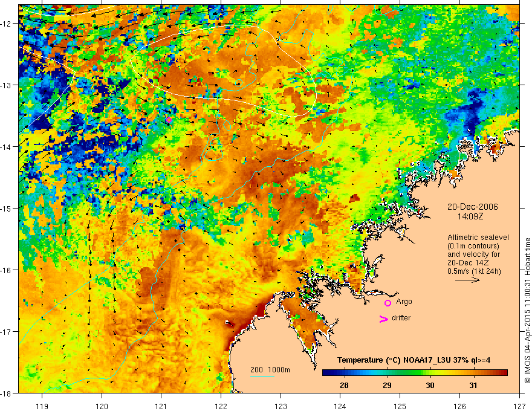The width and height of the screenshot is (532, 411).
Task: Click the cyan bathymetry legend line
Action: 262,376
